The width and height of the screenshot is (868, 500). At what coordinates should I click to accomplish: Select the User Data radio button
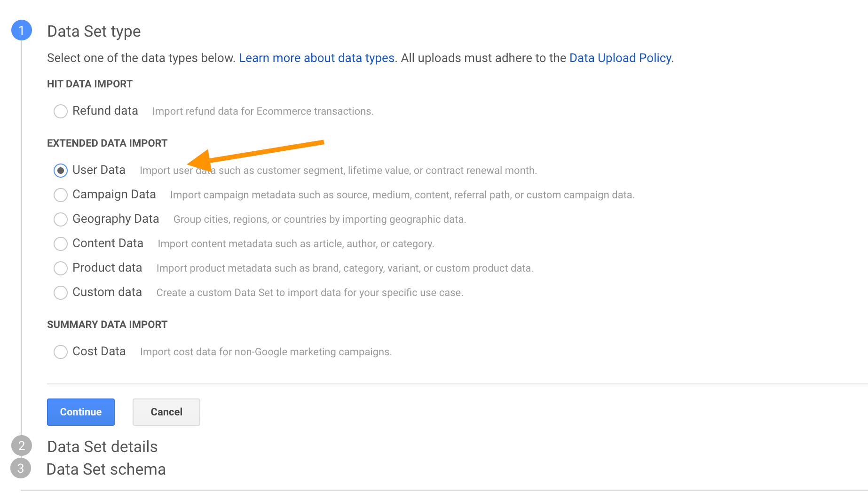click(x=61, y=171)
